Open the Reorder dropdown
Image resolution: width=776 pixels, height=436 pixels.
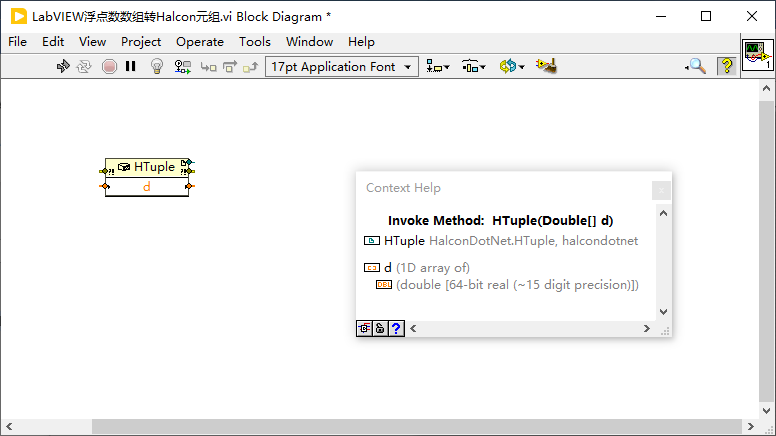(x=512, y=66)
